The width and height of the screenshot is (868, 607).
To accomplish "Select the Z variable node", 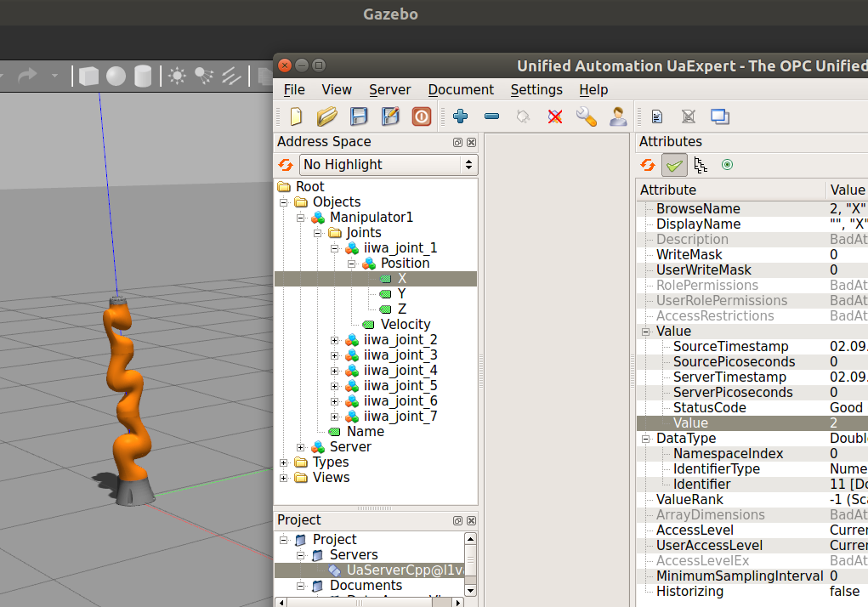I will pyautogui.click(x=402, y=309).
